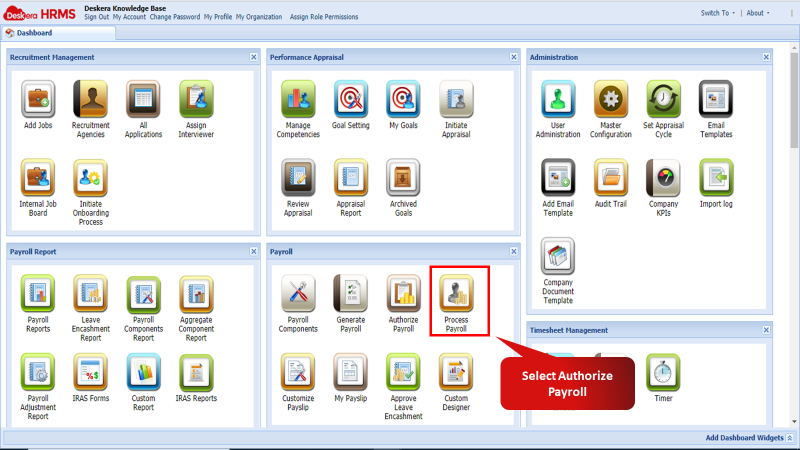Click the IRAS Forms icon
This screenshot has width=800, height=450.
(x=91, y=372)
